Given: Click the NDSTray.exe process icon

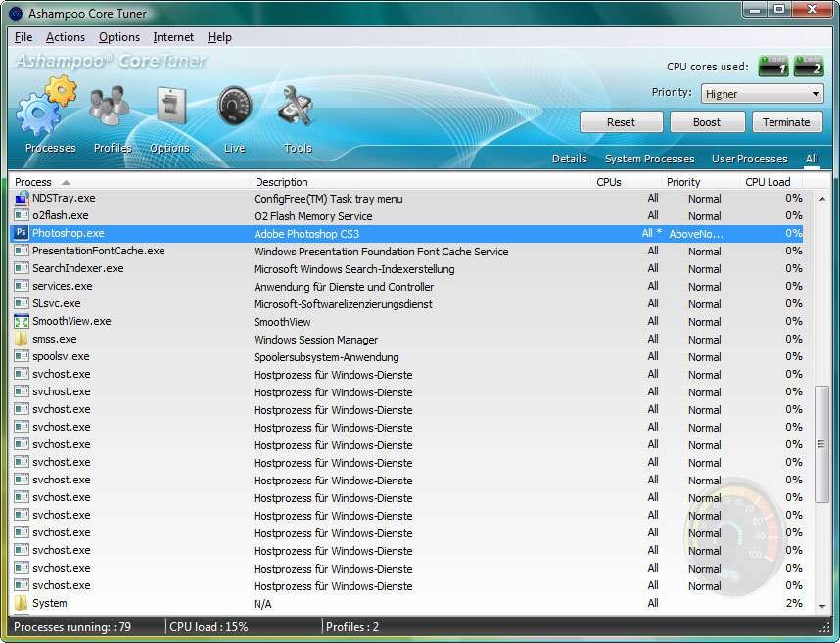Looking at the screenshot, I should pyautogui.click(x=22, y=199).
